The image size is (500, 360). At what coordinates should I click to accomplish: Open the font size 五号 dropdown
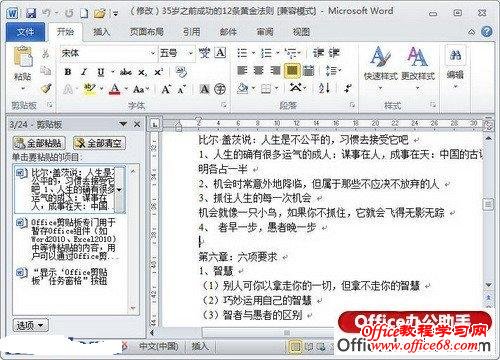(191, 53)
